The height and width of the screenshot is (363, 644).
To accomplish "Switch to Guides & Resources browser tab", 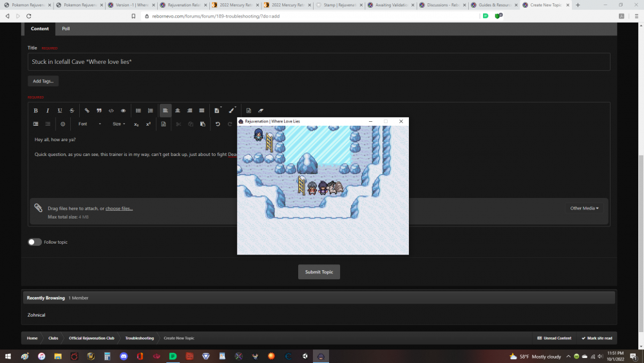I will coord(493,5).
